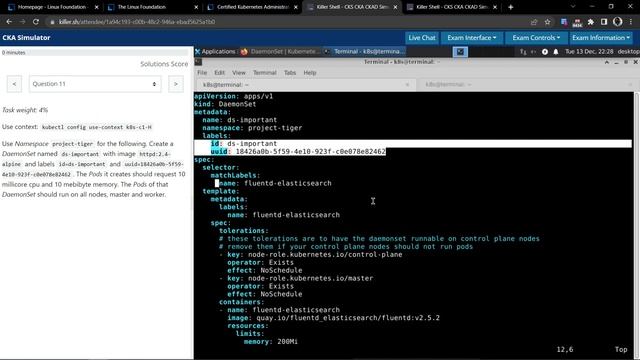Image resolution: width=640 pixels, height=360 pixels.
Task: Go back using browser back arrow
Action: (9, 22)
